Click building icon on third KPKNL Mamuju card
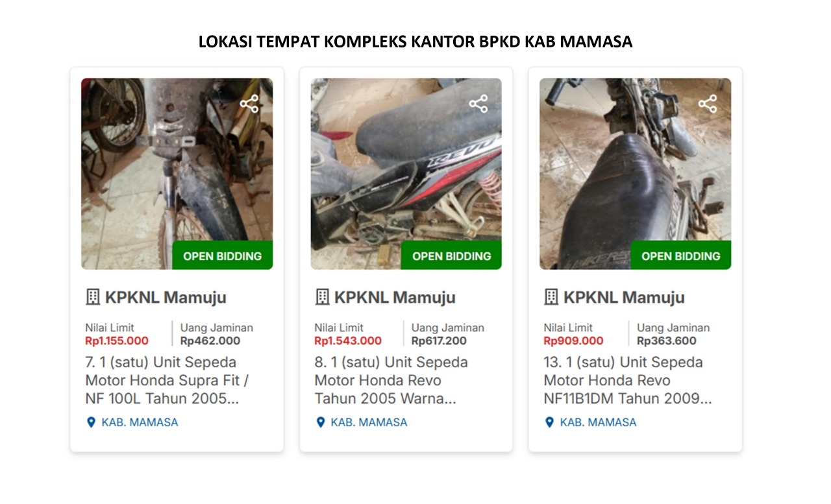 coord(551,298)
